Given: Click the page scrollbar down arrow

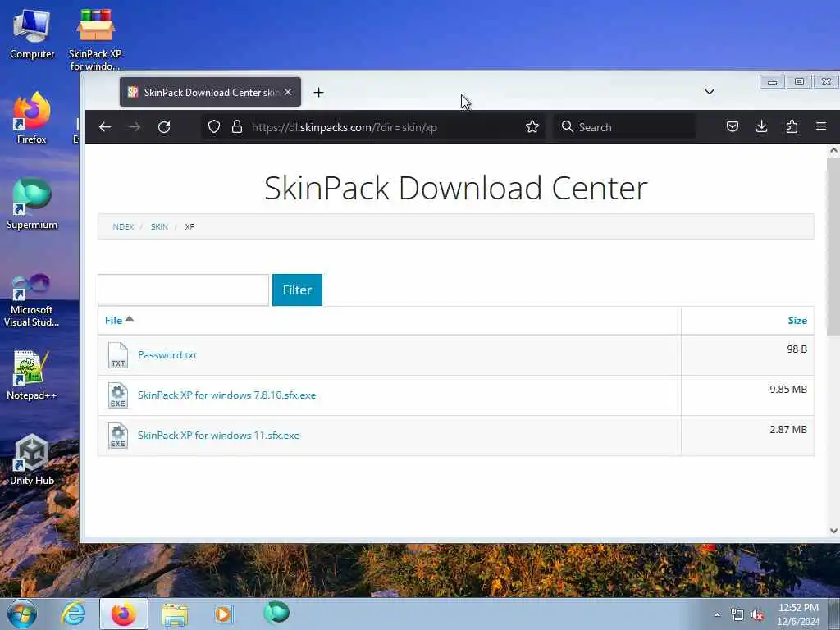Looking at the screenshot, I should click(833, 531).
